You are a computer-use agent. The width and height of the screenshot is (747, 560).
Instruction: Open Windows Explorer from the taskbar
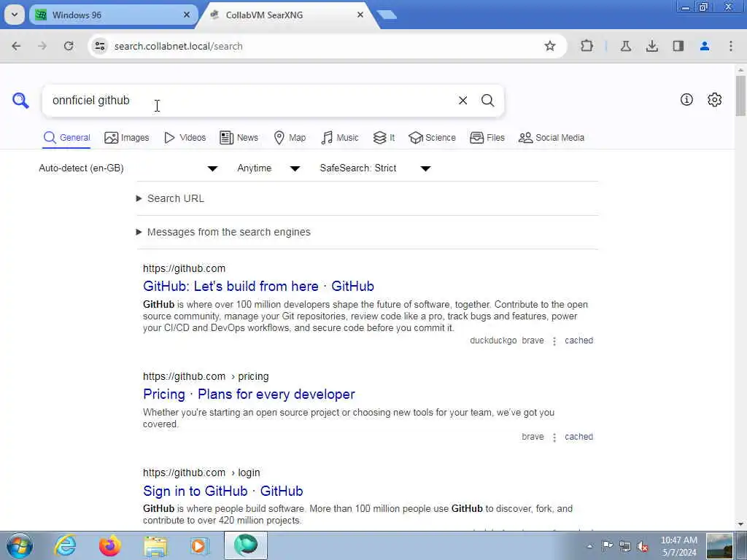[x=155, y=546]
